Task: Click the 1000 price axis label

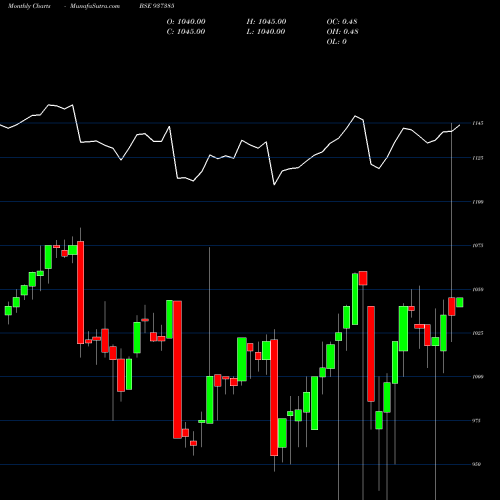Action: 478,377
